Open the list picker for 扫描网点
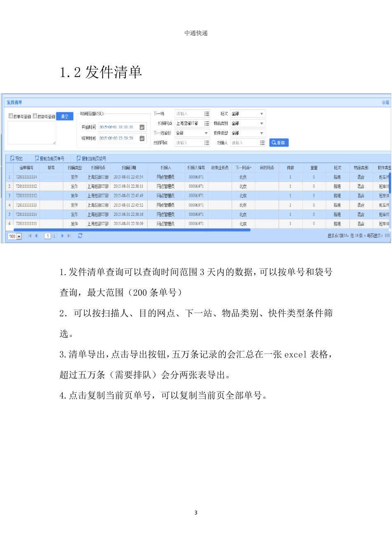The height and width of the screenshot is (555, 392). 207,123
